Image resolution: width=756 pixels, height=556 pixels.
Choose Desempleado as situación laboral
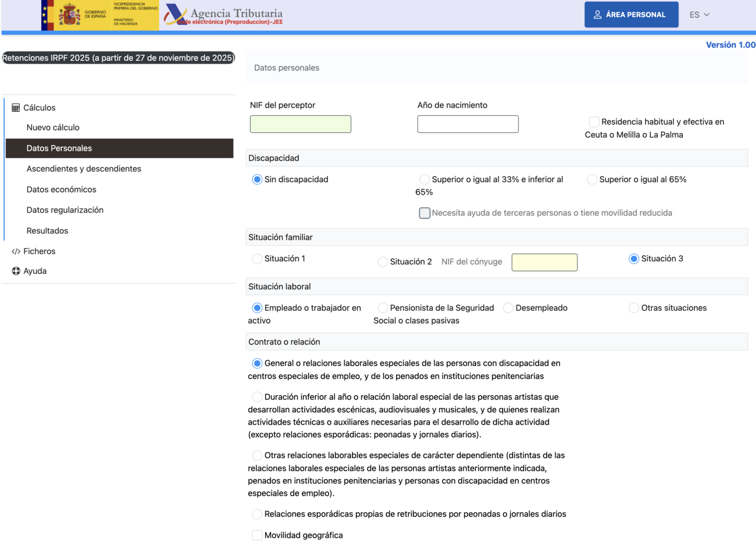pos(508,308)
